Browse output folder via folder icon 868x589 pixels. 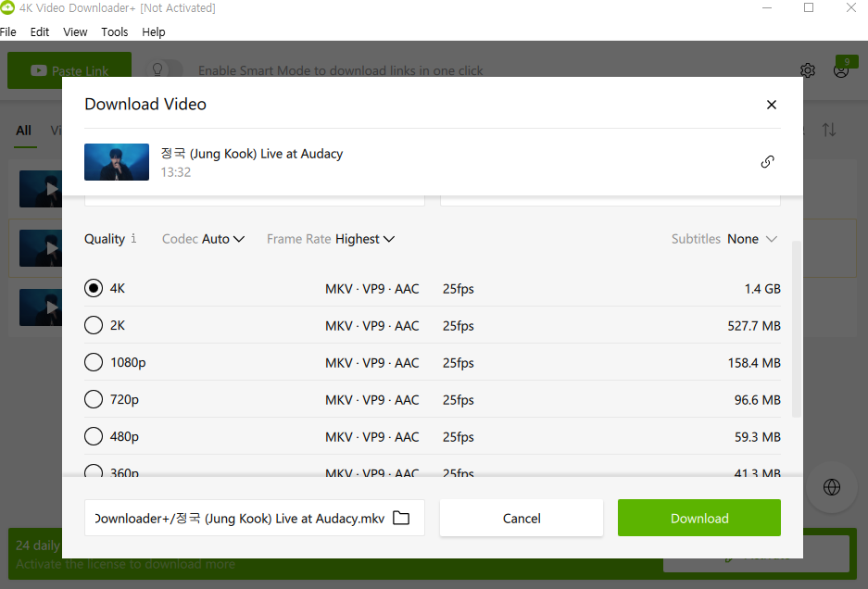[401, 518]
